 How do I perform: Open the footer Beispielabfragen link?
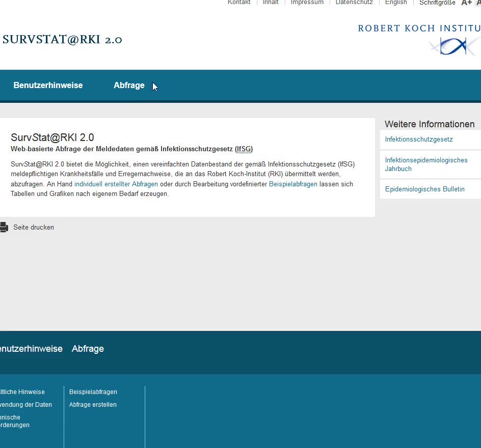click(x=93, y=392)
